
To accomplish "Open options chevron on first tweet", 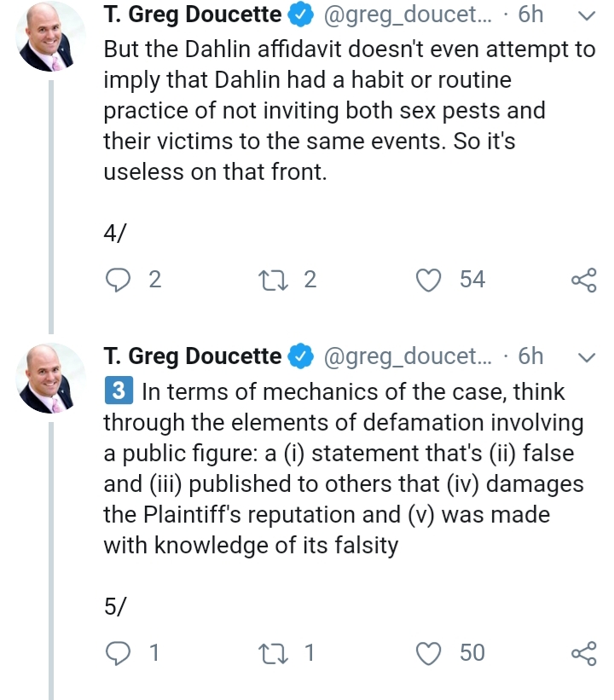I will pyautogui.click(x=587, y=16).
